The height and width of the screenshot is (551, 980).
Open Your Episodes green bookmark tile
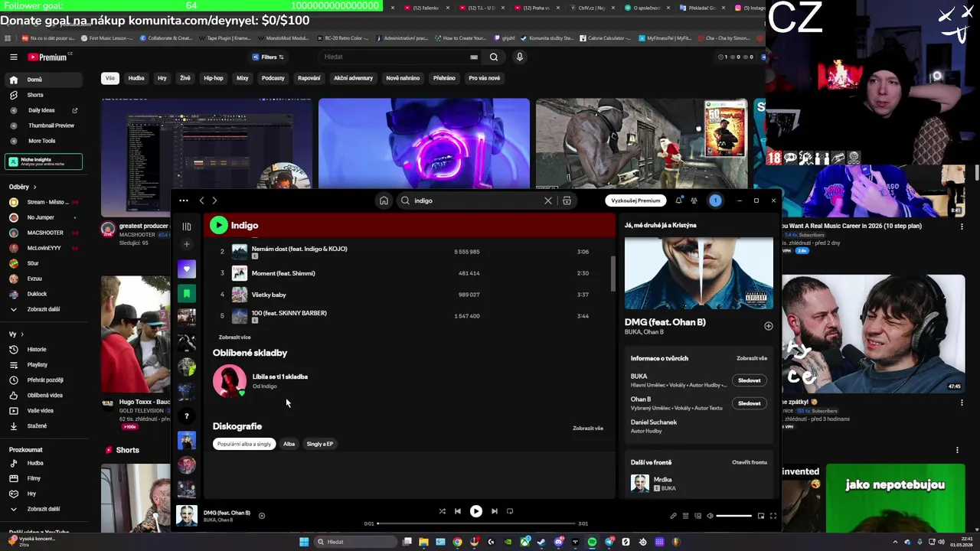186,293
